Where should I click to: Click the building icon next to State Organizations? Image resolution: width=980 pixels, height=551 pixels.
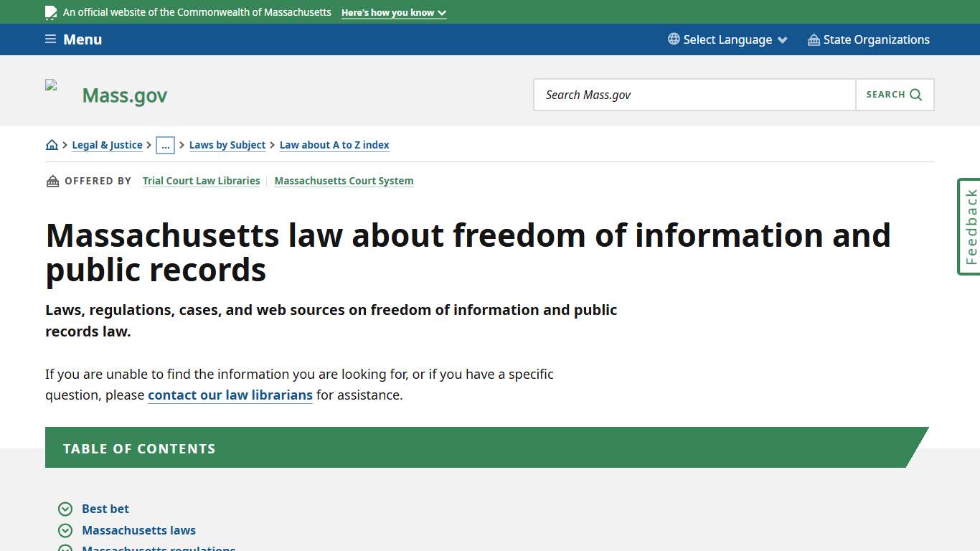point(813,39)
